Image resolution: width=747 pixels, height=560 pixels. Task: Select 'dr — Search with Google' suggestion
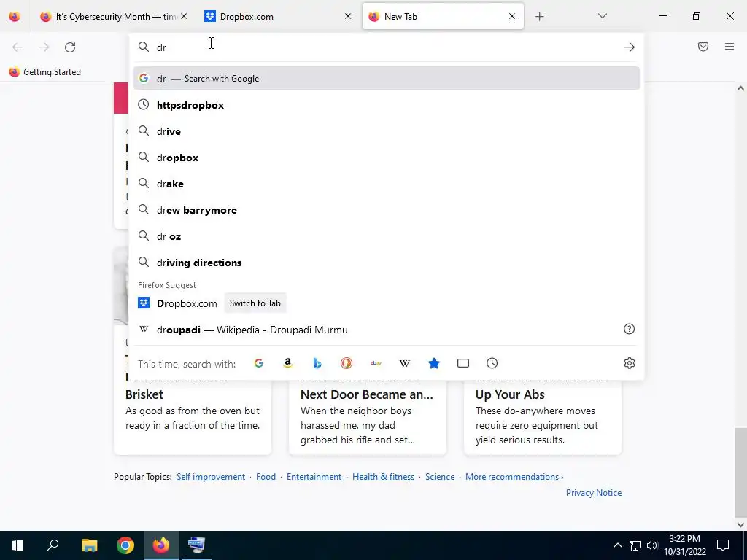point(387,79)
